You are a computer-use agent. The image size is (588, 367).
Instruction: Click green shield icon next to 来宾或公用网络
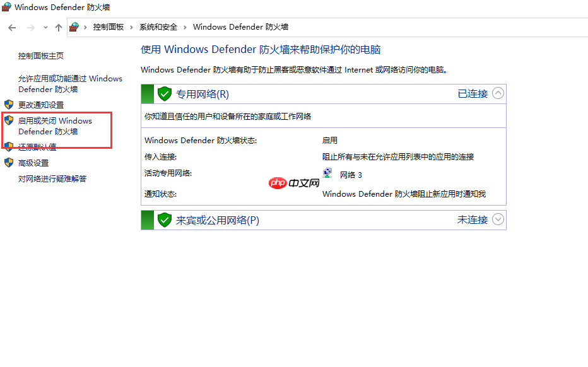[x=164, y=219]
